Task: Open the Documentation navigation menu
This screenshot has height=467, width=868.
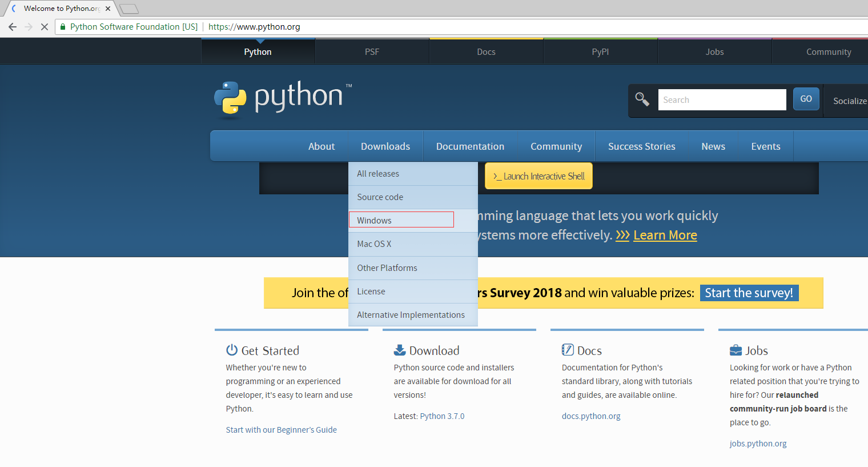Action: (x=471, y=146)
